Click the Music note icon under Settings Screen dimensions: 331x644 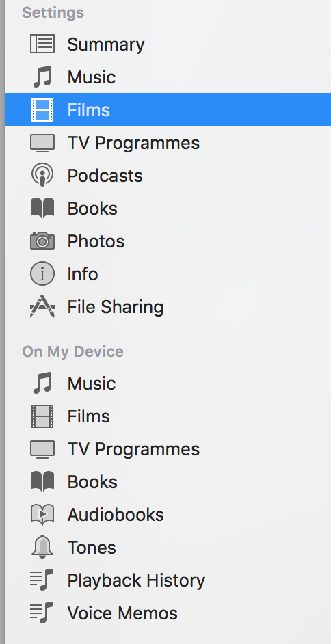[x=42, y=77]
